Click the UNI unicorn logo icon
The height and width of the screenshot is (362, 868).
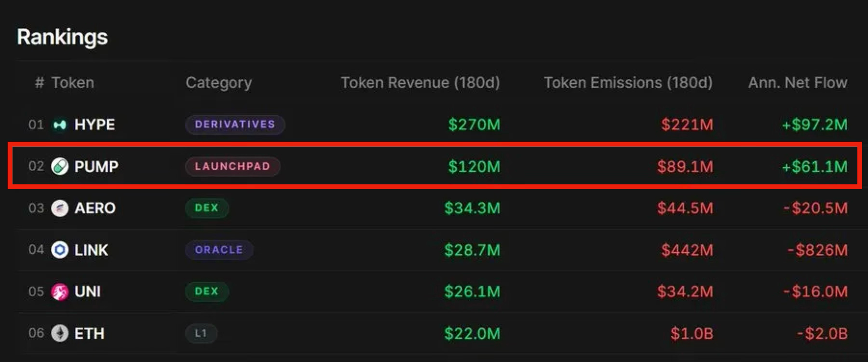[60, 292]
